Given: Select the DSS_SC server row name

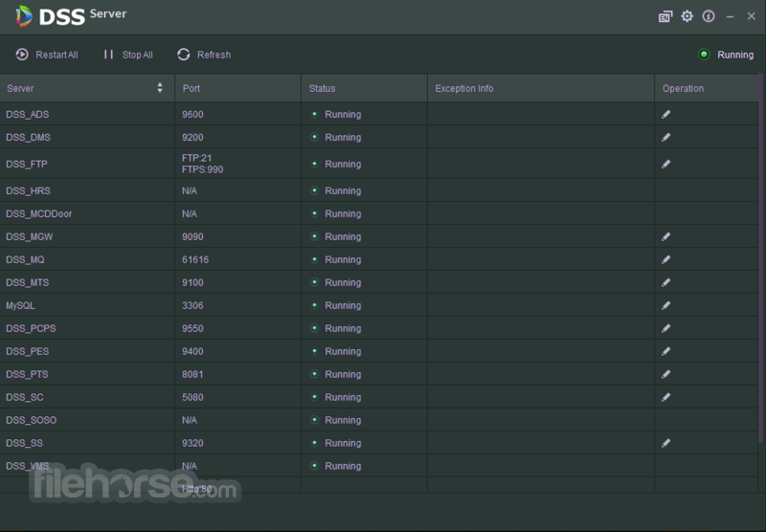Looking at the screenshot, I should click(x=25, y=397).
